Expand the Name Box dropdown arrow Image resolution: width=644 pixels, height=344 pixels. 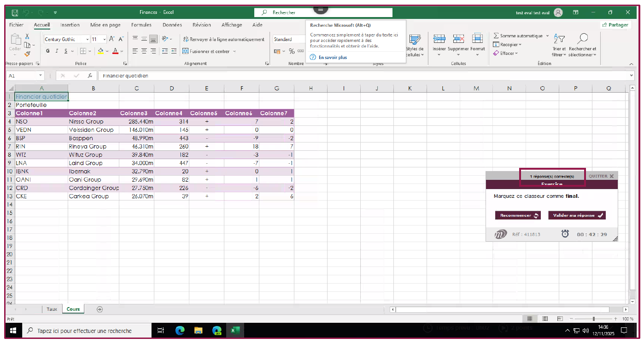click(x=41, y=76)
